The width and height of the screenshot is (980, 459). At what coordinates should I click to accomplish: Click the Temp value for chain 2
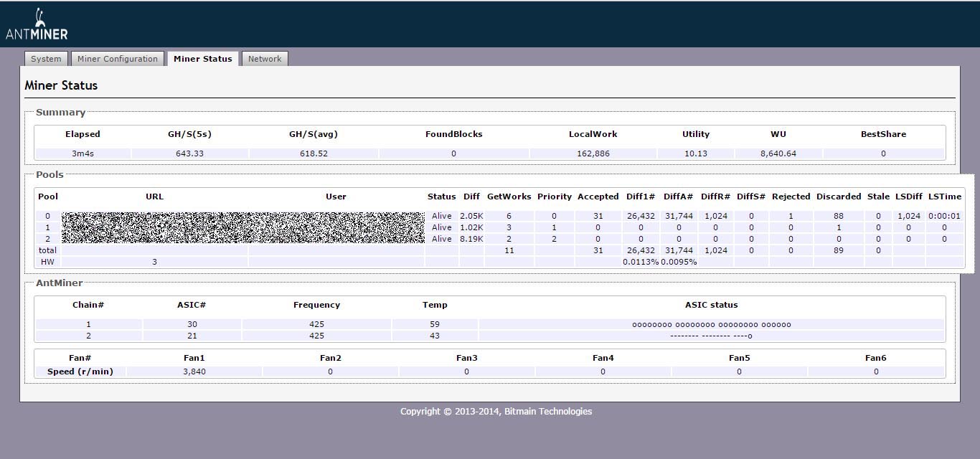pyautogui.click(x=435, y=336)
